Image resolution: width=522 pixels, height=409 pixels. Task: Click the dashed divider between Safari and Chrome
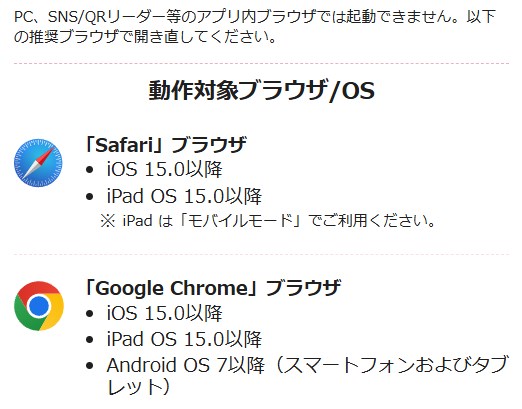tap(262, 254)
